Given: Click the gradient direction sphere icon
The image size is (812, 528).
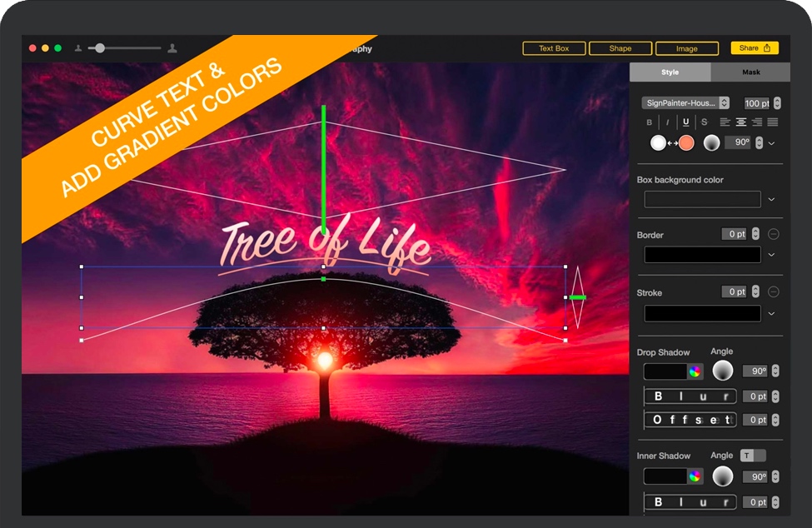Looking at the screenshot, I should click(712, 142).
